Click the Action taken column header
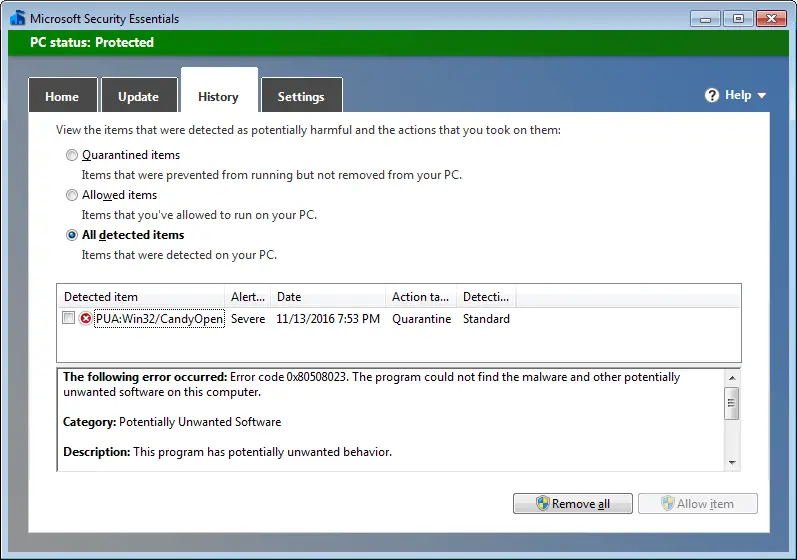 click(x=421, y=297)
